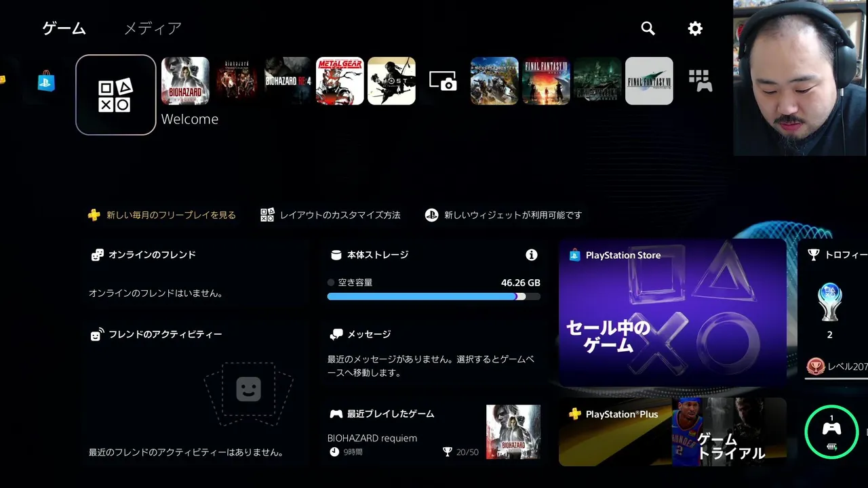This screenshot has width=868, height=488.
Task: Click オンラインのフレンドはいません text
Action: tap(156, 293)
